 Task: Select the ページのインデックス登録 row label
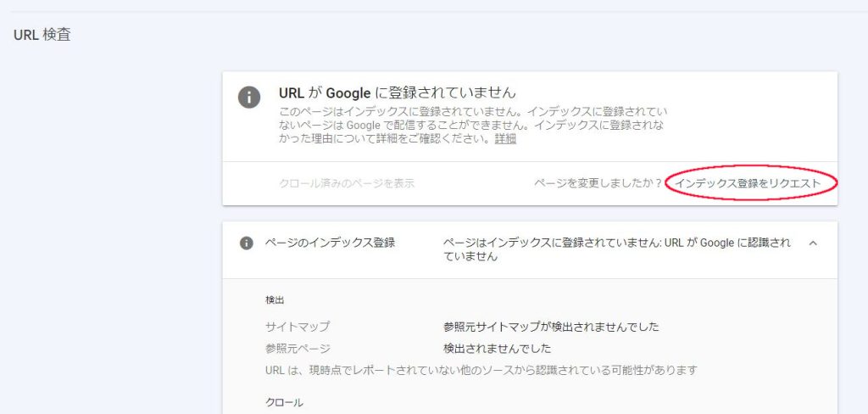point(331,243)
